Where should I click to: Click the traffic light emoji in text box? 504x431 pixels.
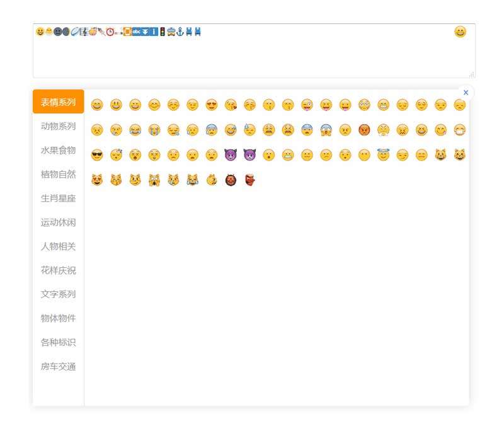(163, 32)
